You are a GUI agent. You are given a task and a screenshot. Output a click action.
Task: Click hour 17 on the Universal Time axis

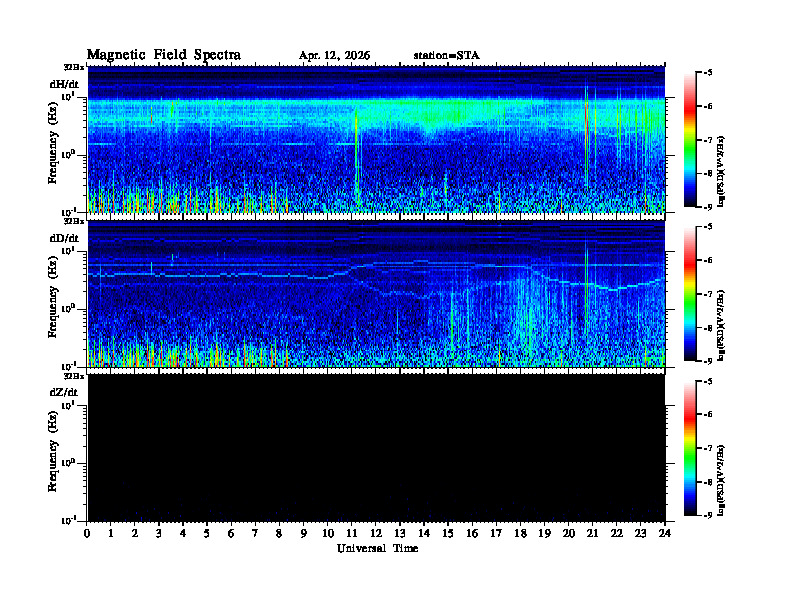point(497,533)
